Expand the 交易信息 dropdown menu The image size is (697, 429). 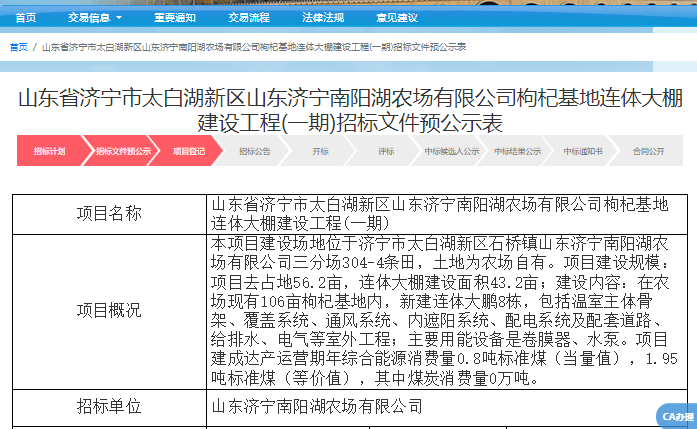[x=94, y=18]
